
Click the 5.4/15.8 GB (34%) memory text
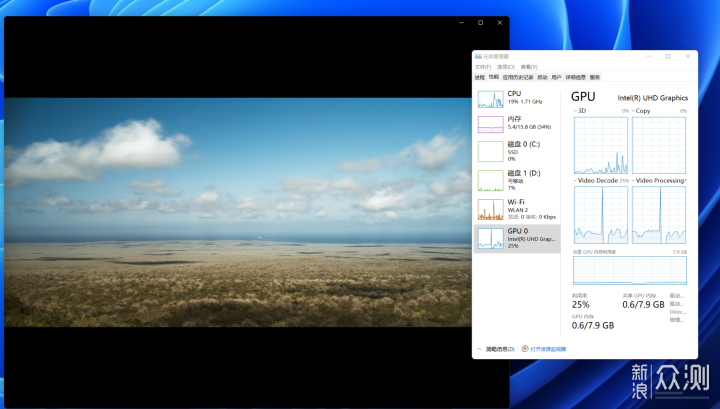pyautogui.click(x=529, y=127)
